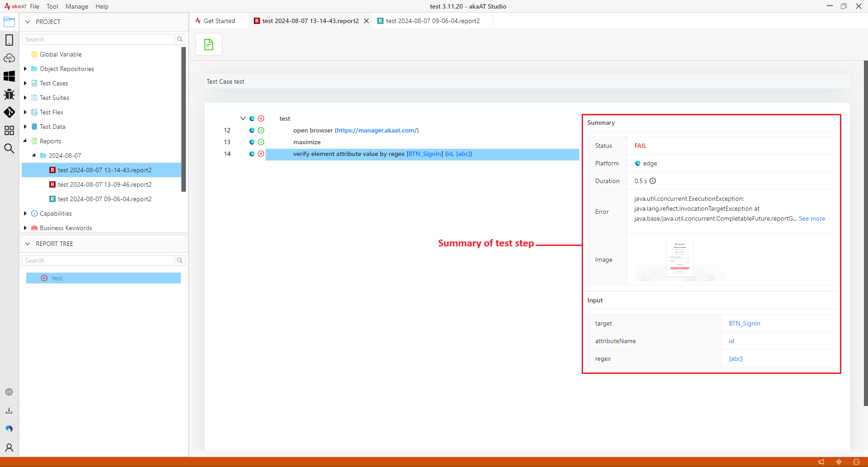Click the Report Tree search magnifier icon
Viewport: 868px width, 467px height.
180,260
